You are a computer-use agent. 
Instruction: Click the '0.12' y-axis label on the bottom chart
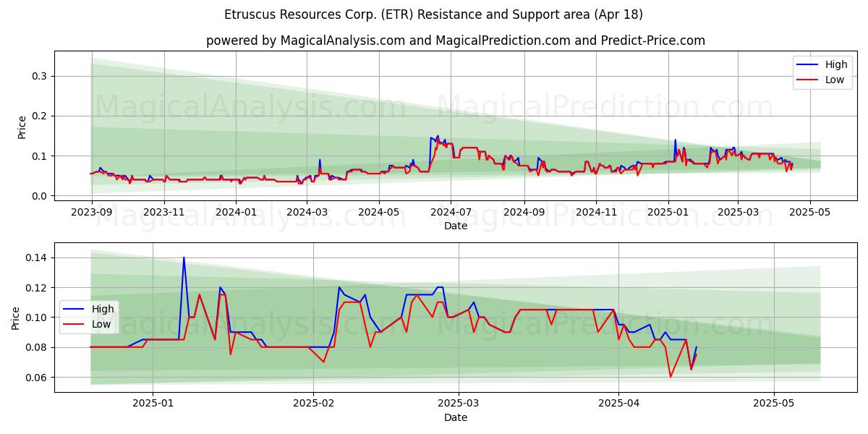(38, 288)
